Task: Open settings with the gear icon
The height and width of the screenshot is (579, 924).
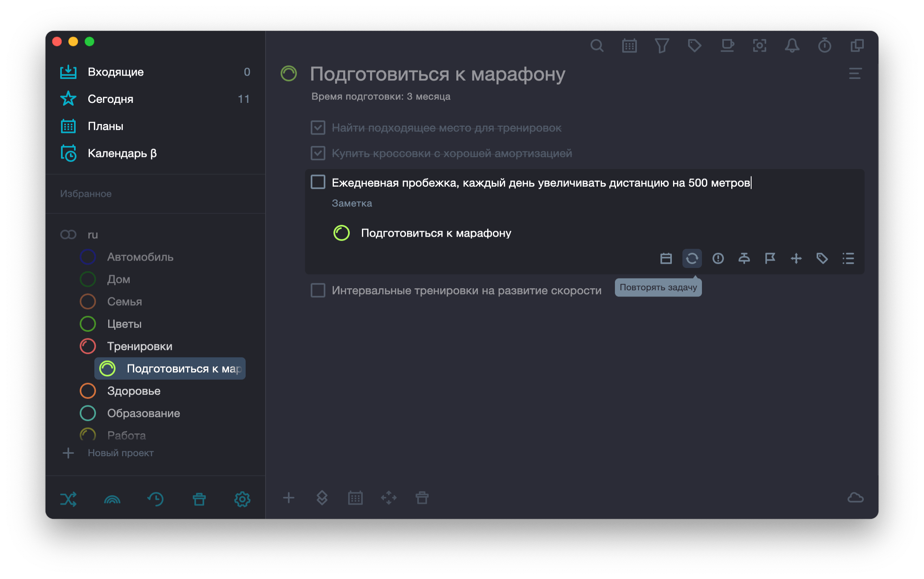Action: (242, 499)
